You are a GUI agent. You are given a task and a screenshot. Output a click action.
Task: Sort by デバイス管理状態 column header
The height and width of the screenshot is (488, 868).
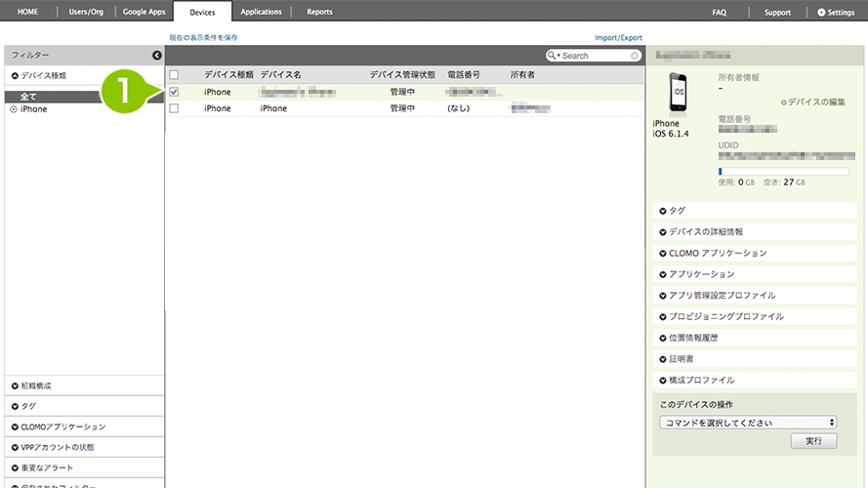point(402,75)
